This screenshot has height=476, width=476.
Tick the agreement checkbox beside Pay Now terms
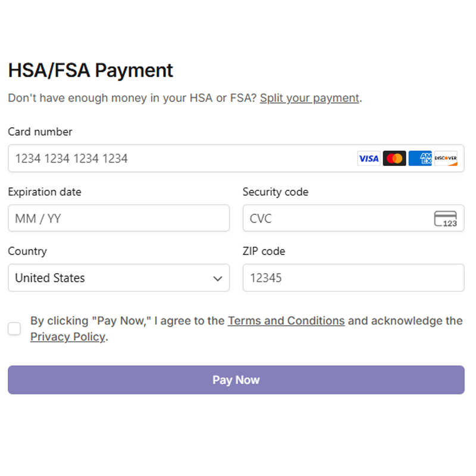click(x=14, y=328)
